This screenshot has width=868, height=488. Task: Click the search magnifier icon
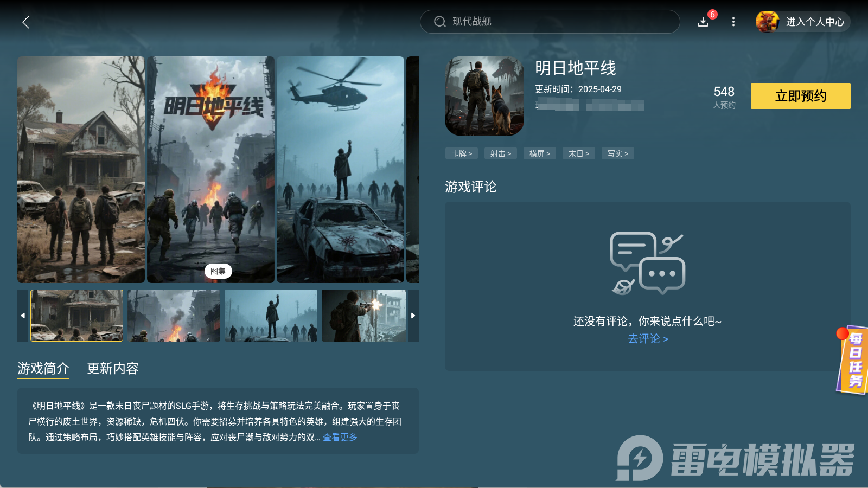[x=439, y=22]
